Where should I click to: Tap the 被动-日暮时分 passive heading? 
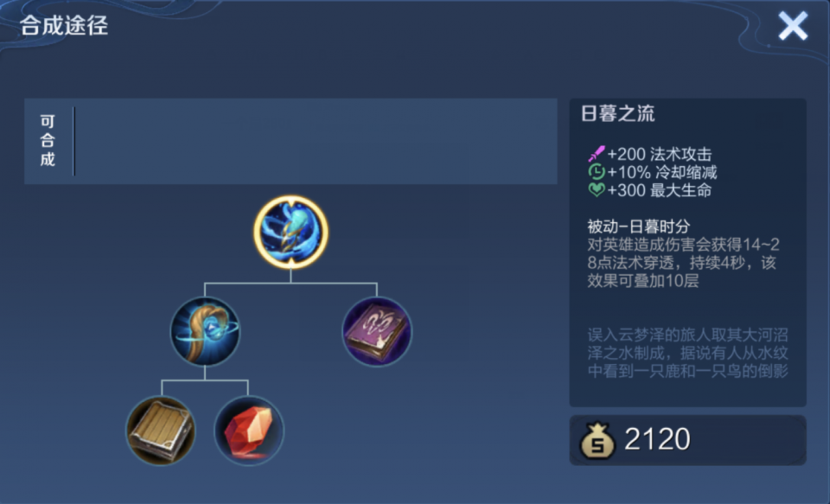pos(638,226)
